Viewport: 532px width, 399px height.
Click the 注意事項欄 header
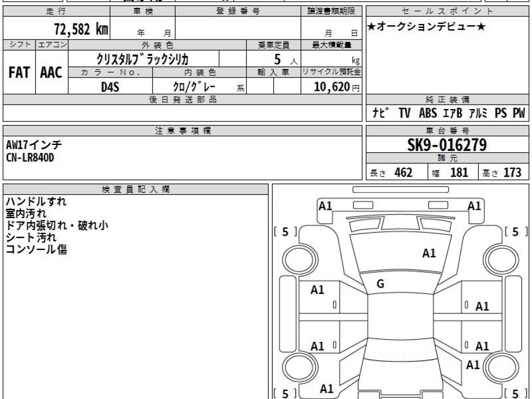coord(182,131)
